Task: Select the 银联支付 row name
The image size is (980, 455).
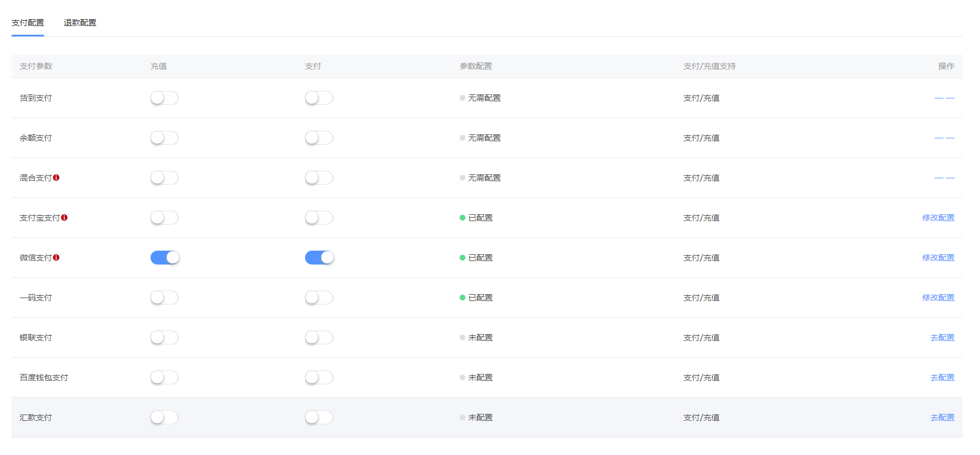Action: (x=36, y=337)
